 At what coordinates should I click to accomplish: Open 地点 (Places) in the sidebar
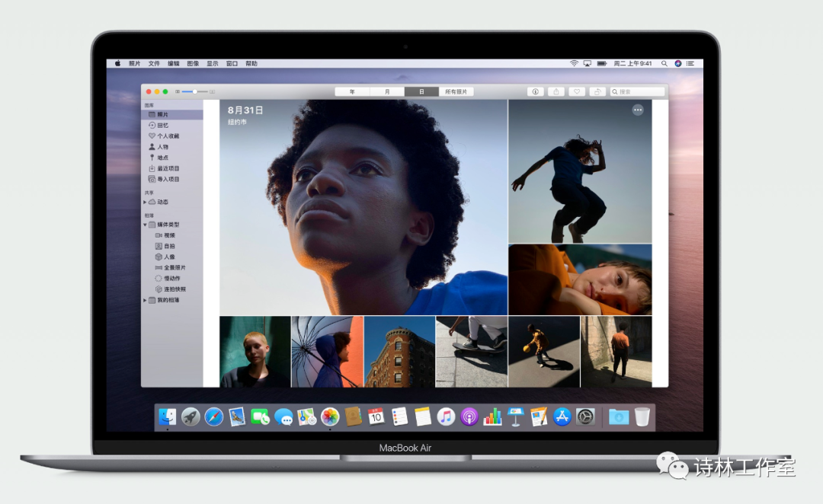point(159,158)
